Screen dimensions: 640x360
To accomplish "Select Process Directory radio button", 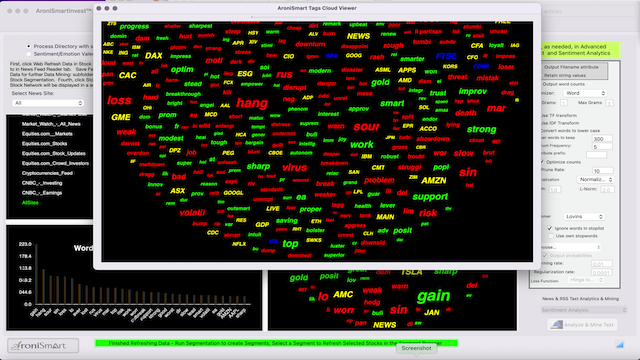I will [x=29, y=46].
